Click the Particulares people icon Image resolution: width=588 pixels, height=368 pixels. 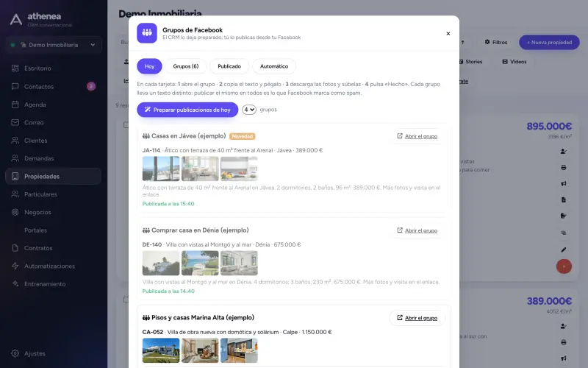pyautogui.click(x=15, y=194)
